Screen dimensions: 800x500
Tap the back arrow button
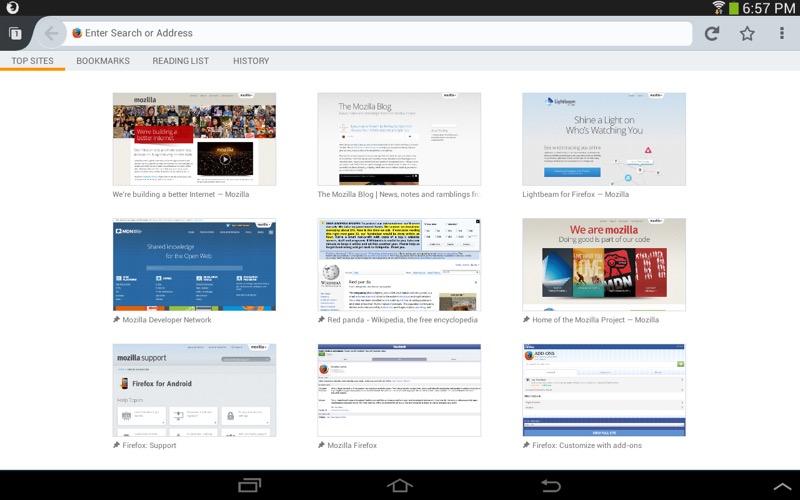(x=51, y=33)
